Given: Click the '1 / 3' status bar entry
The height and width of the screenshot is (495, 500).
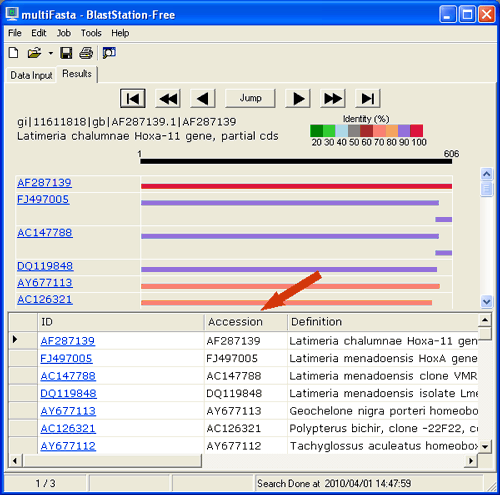Looking at the screenshot, I should pos(46,483).
